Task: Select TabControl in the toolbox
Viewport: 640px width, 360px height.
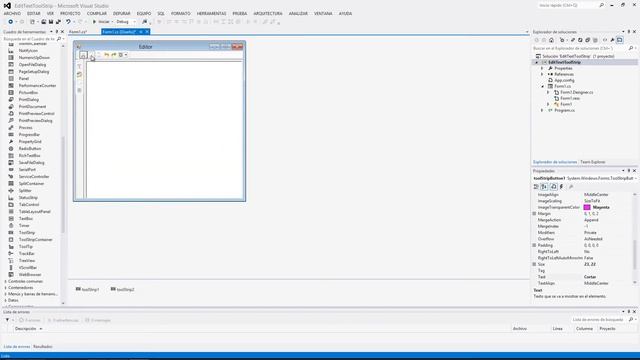Action: 29,204
